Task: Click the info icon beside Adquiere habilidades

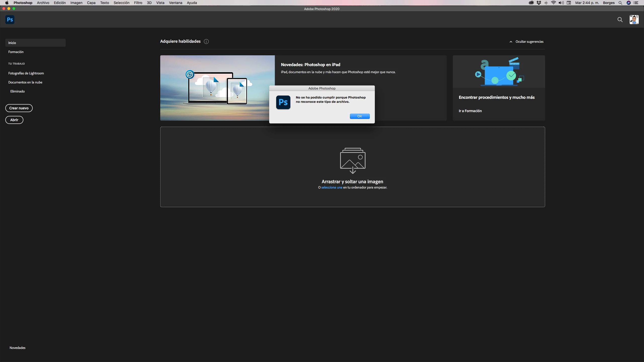Action: (206, 41)
